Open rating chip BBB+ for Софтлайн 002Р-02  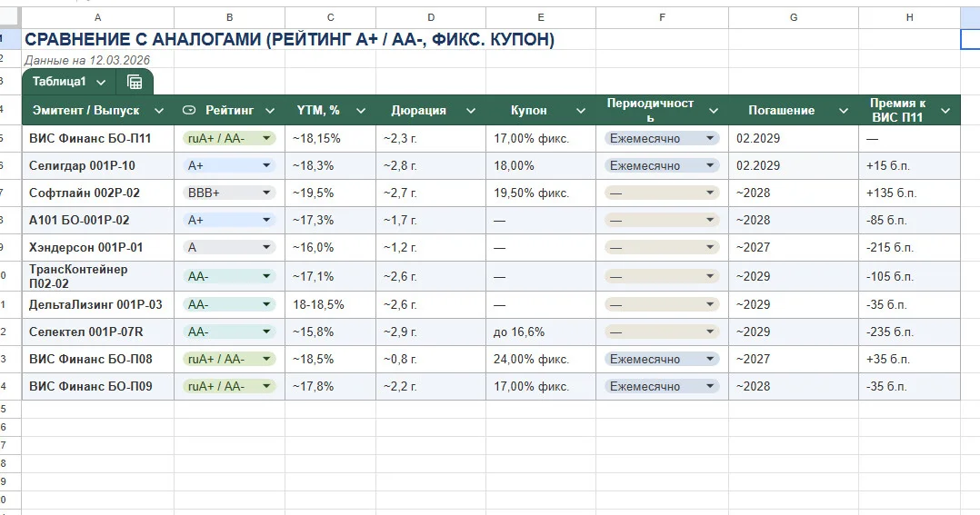click(x=229, y=193)
